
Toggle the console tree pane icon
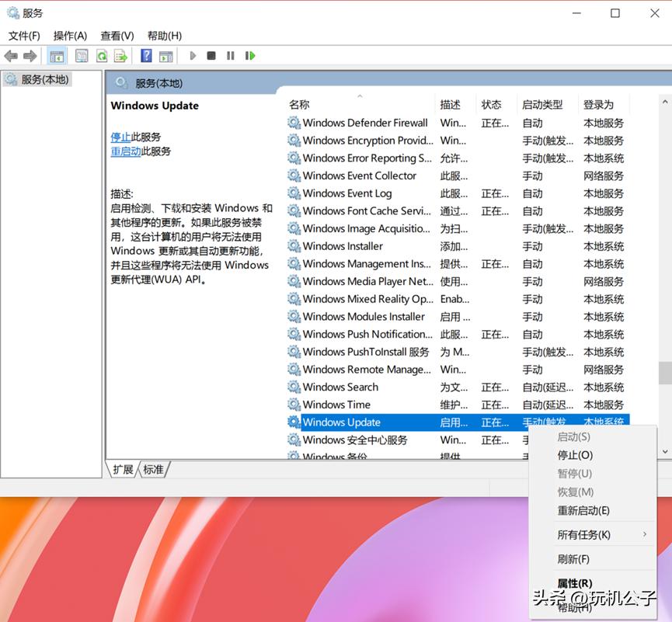(x=57, y=55)
